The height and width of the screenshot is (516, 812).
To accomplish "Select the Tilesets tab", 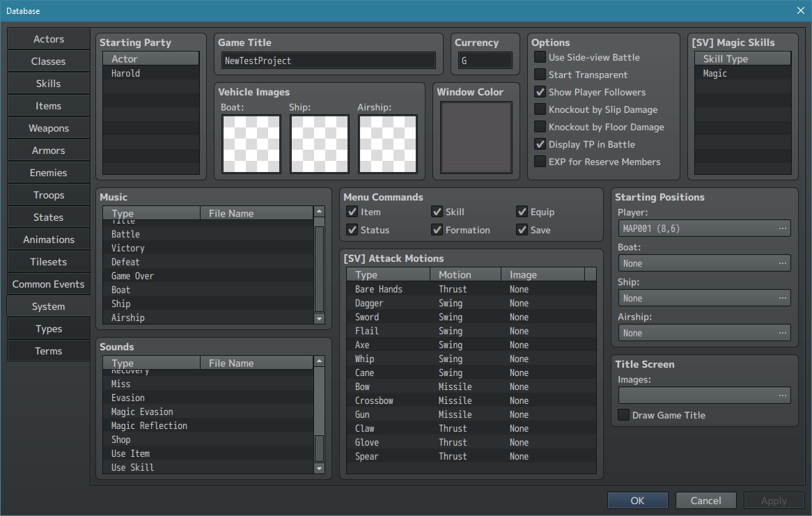I will 49,262.
